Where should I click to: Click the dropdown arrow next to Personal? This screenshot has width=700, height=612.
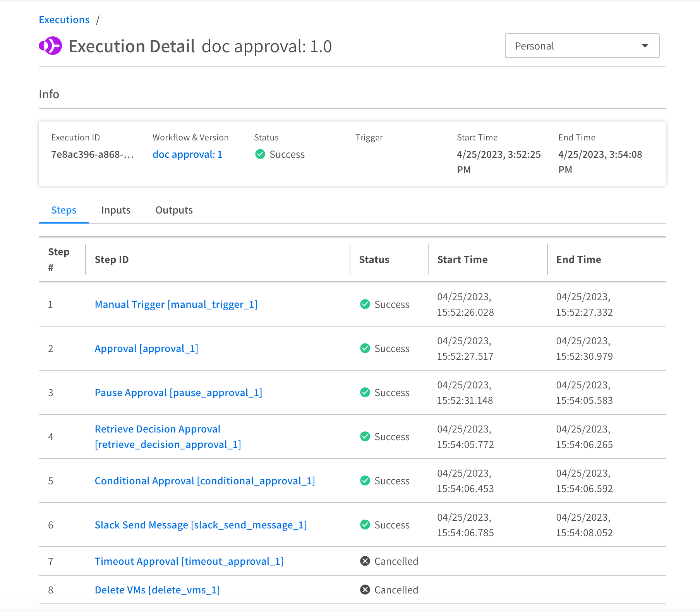[x=645, y=46]
